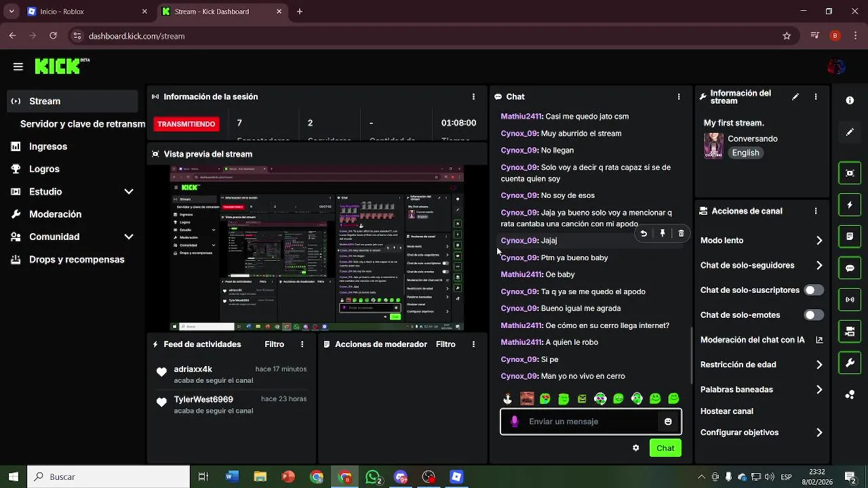Open the Configurar objetivos chevron

[x=819, y=432]
